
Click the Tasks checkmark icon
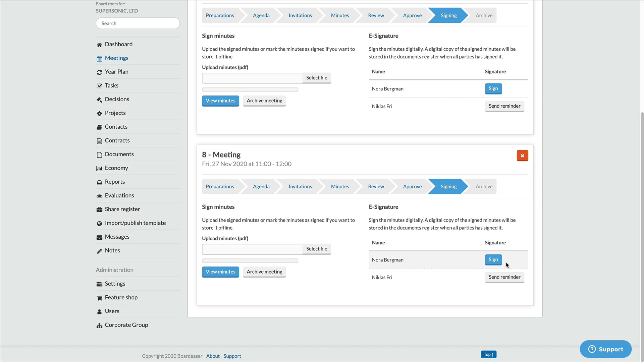pyautogui.click(x=99, y=86)
